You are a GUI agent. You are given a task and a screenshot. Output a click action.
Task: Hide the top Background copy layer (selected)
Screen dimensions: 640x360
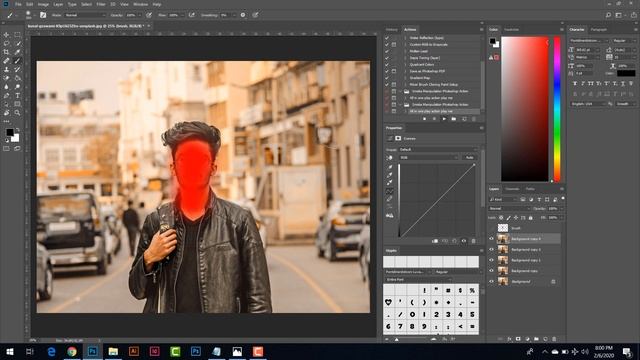pos(491,239)
